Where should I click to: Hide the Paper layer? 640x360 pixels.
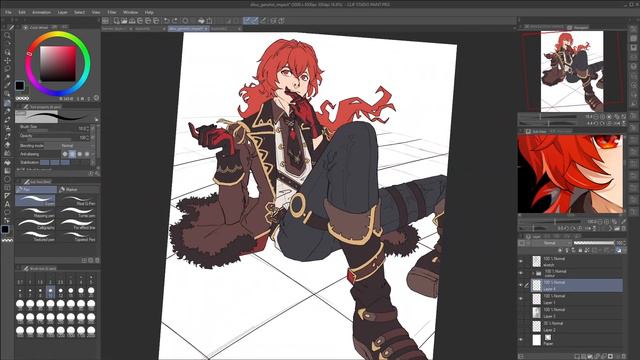[521, 340]
